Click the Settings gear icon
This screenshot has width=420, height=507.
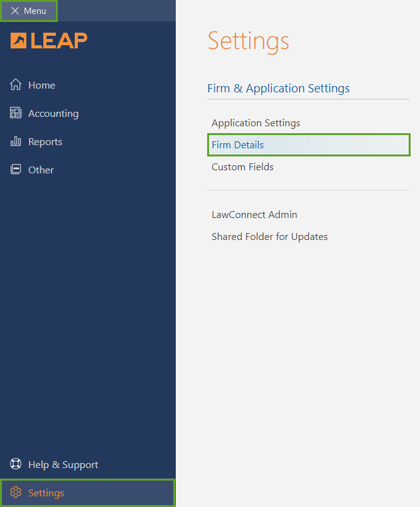(16, 493)
